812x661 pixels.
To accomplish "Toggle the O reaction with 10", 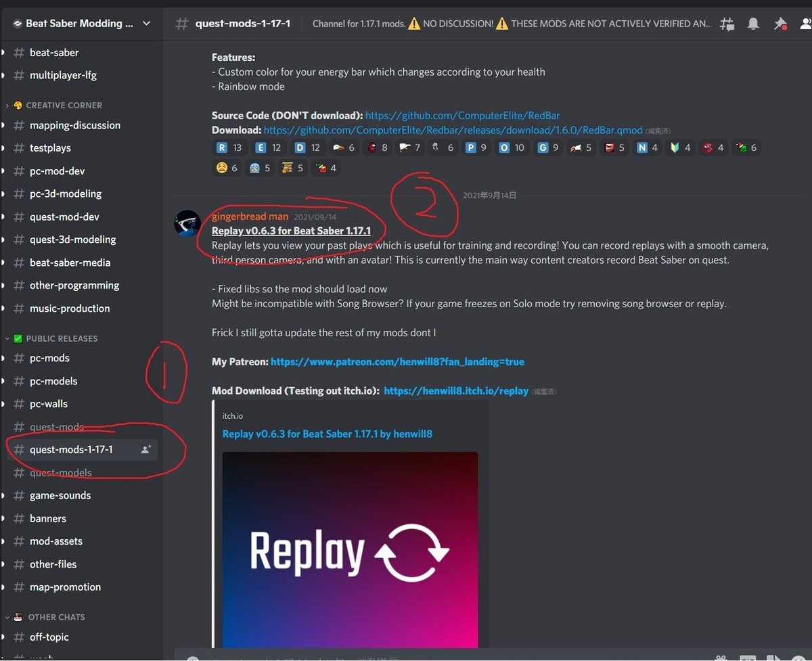I will click(x=512, y=147).
